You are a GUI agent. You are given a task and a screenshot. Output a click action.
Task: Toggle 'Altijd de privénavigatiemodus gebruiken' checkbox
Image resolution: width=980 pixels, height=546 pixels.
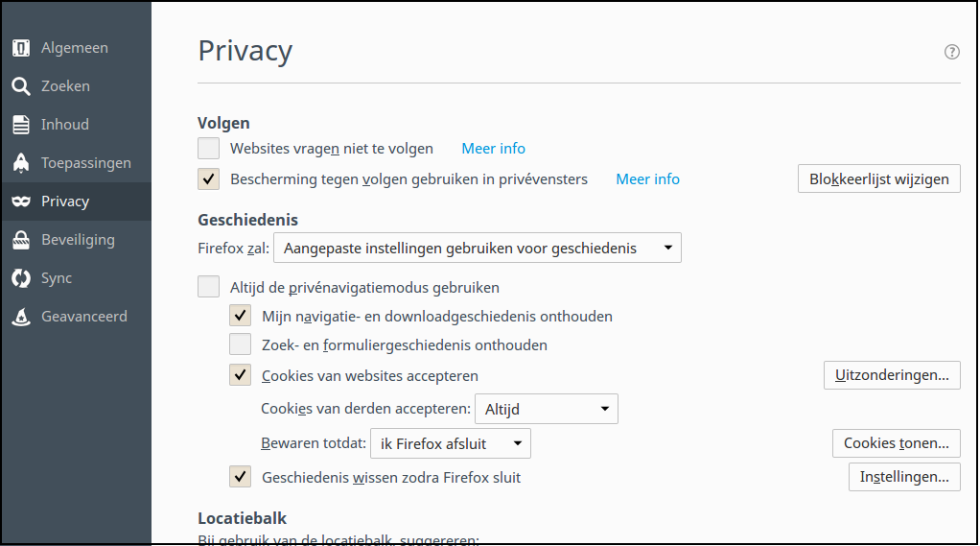(209, 287)
